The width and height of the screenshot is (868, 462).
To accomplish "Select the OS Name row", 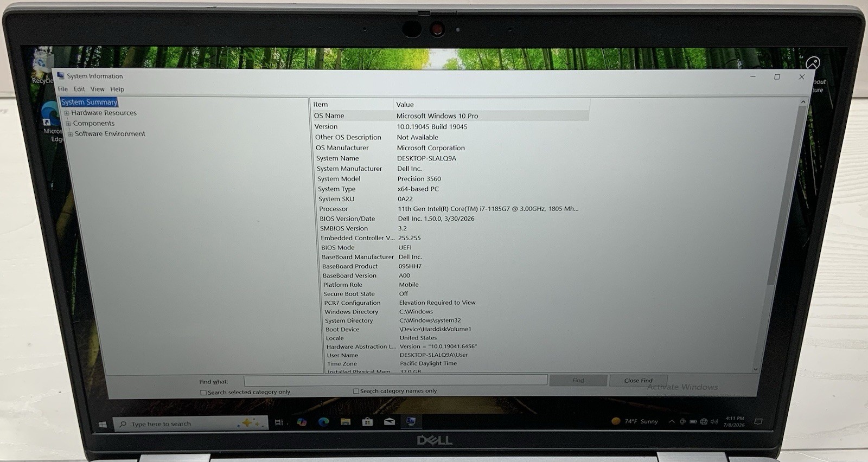I will click(x=450, y=116).
